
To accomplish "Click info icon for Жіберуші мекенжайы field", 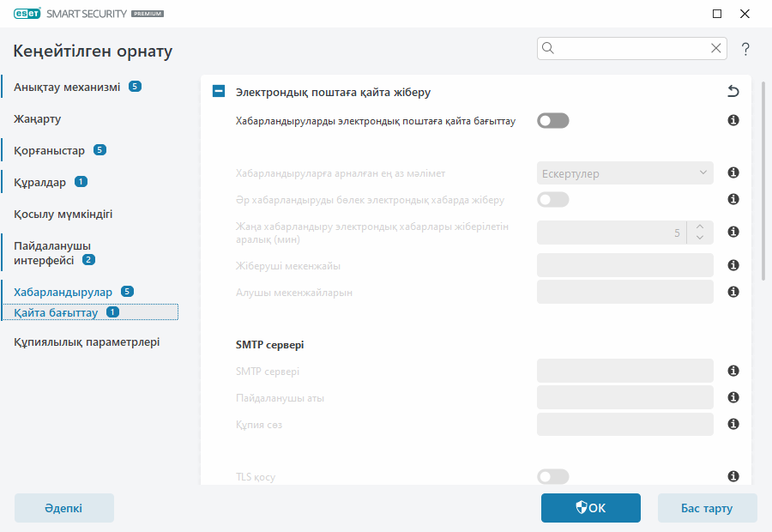I will (733, 265).
